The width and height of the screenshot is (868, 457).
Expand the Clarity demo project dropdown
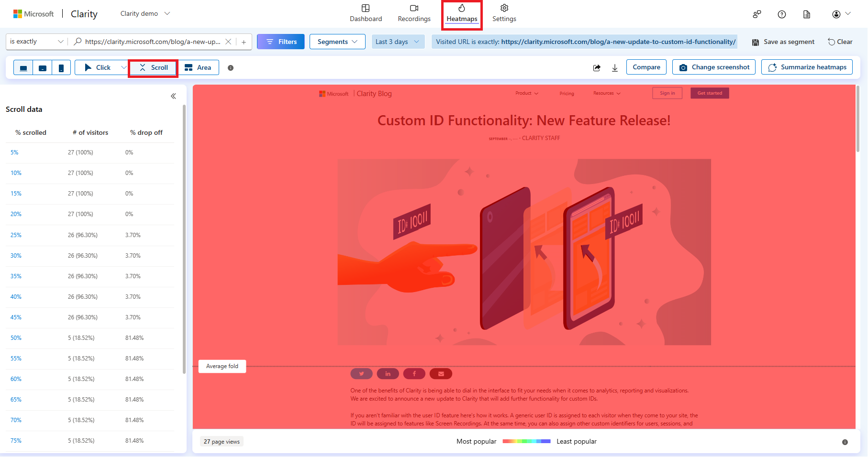click(145, 13)
